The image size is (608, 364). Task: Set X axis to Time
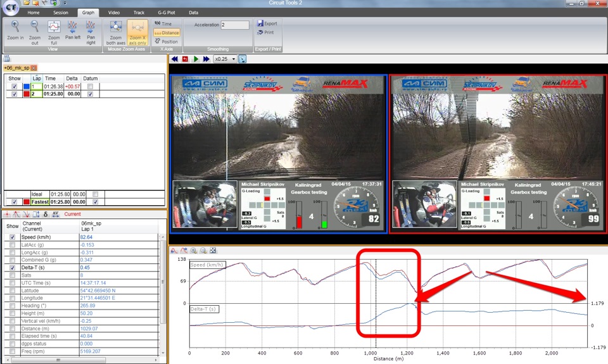click(163, 23)
